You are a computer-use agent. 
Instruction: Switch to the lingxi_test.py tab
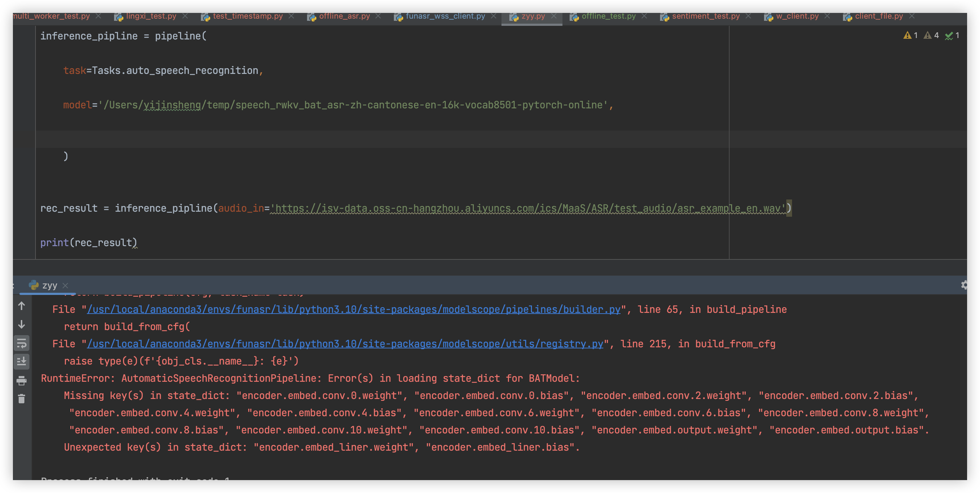146,16
